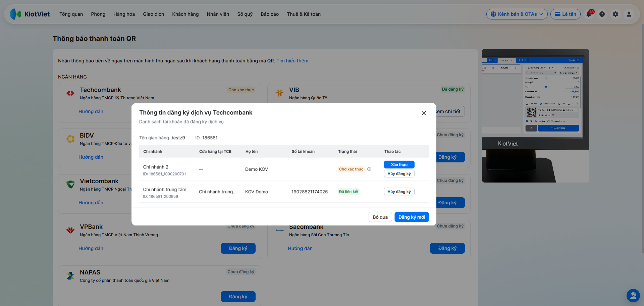Open the notifications bell icon
Viewport: 644px width, 306px height.
click(589, 14)
